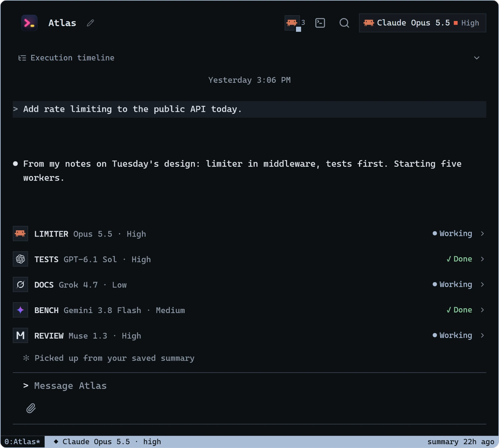499x448 pixels.
Task: Click the Message Atlas input field
Action: coord(249,386)
